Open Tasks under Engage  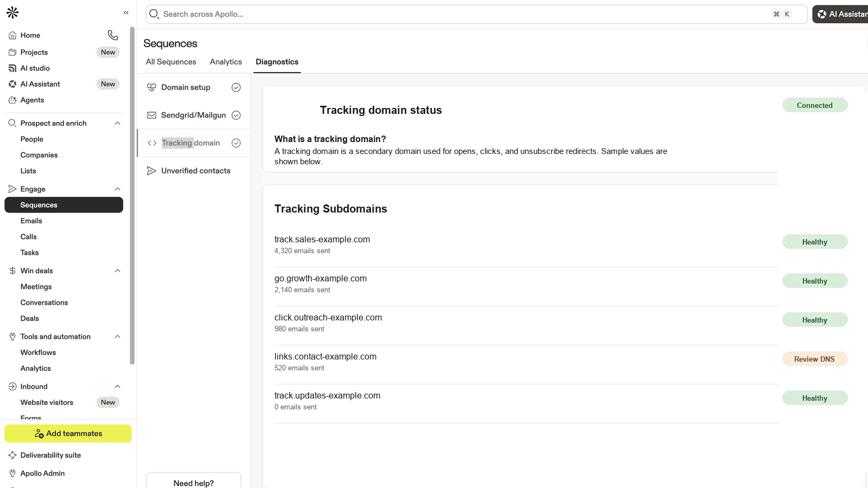[30, 253]
